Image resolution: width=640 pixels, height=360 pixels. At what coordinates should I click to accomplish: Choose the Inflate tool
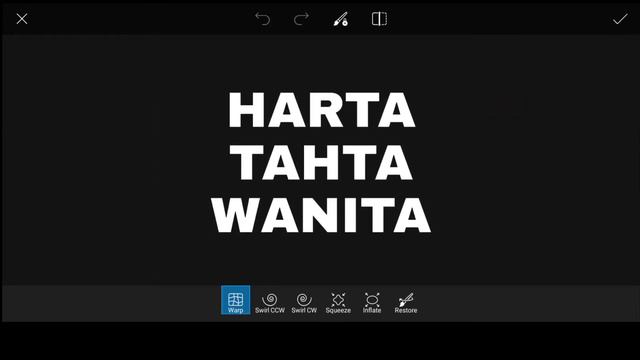(372, 303)
